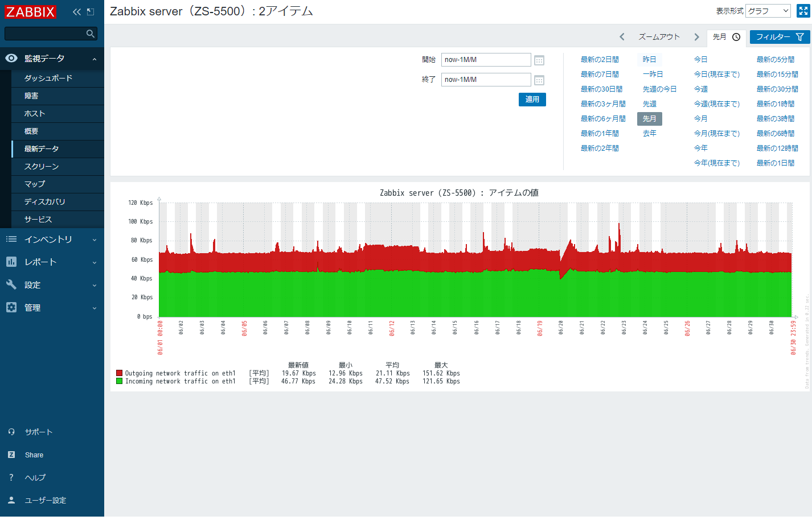Click ズームアウト button
812x520 pixels.
(x=659, y=37)
